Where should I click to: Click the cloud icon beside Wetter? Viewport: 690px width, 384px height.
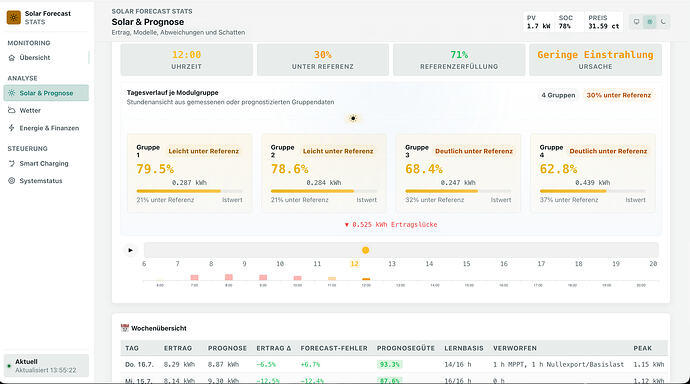coord(12,110)
